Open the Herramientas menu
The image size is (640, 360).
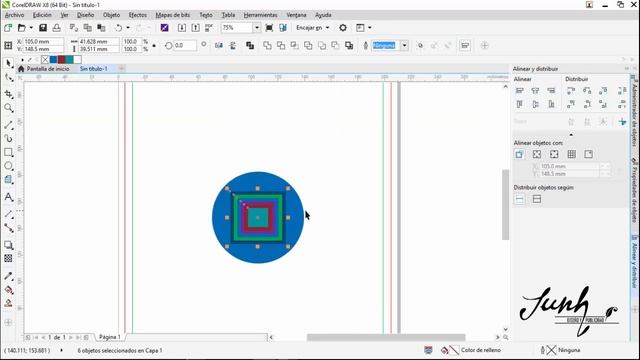pos(260,15)
